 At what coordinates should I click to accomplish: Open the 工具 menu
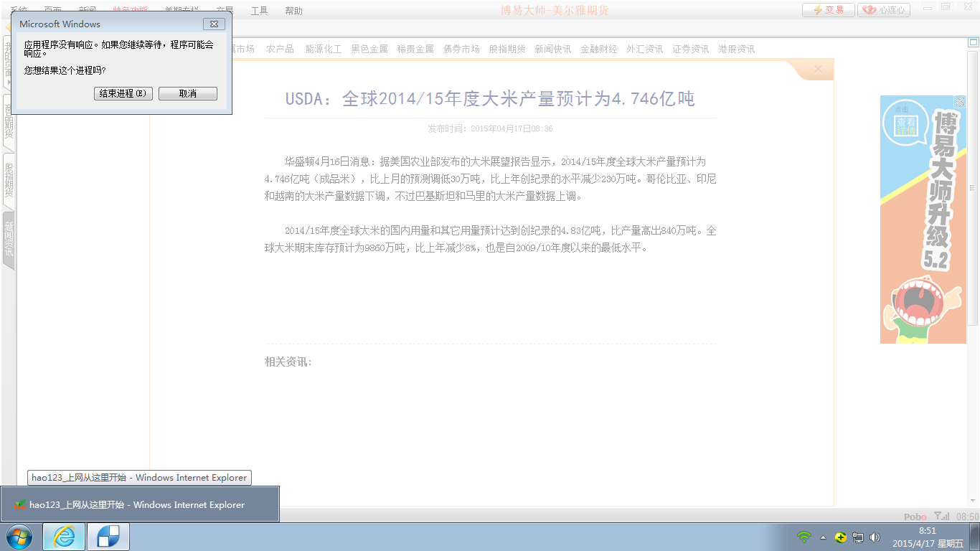point(258,11)
